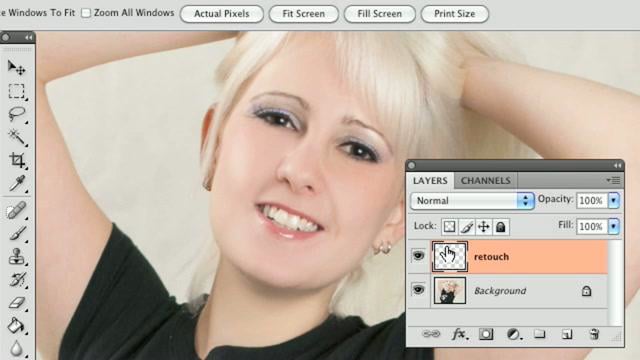Image resolution: width=640 pixels, height=360 pixels.
Task: Switch to the Layers tab
Action: (430, 180)
